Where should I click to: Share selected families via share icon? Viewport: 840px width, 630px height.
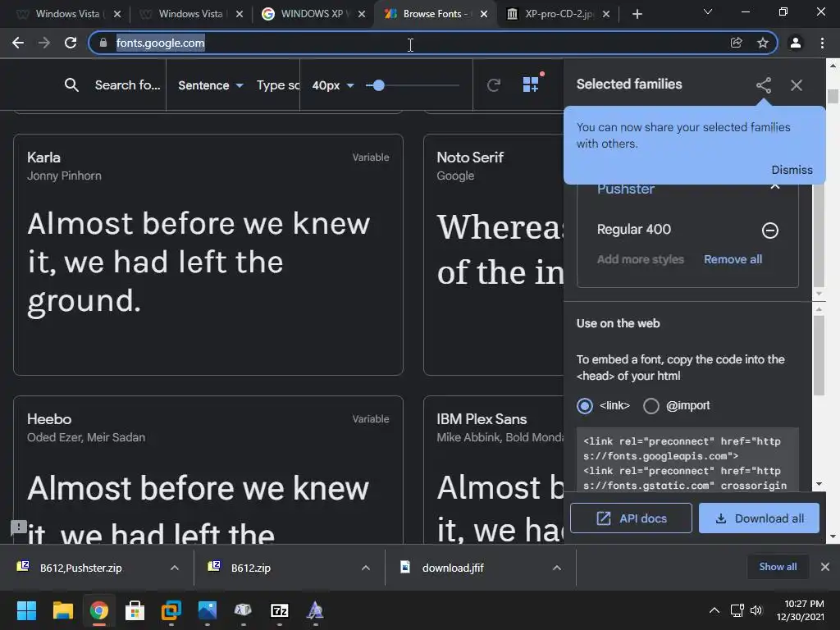(764, 85)
